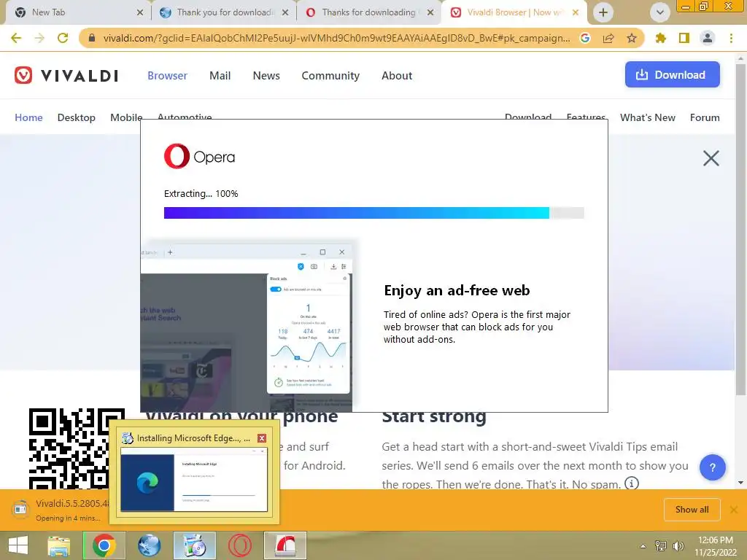
Task: Click the page vertical scrollbar
Action: tap(740, 228)
